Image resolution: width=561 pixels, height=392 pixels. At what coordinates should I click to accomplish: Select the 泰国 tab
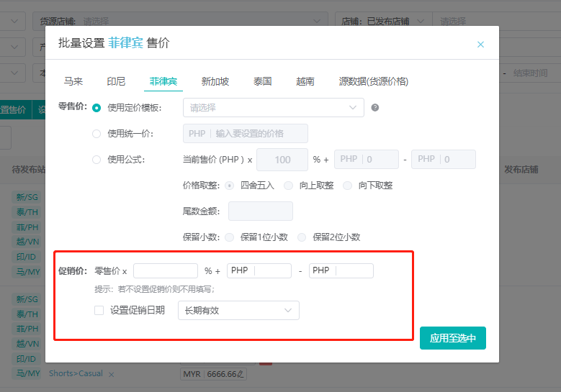coord(262,81)
